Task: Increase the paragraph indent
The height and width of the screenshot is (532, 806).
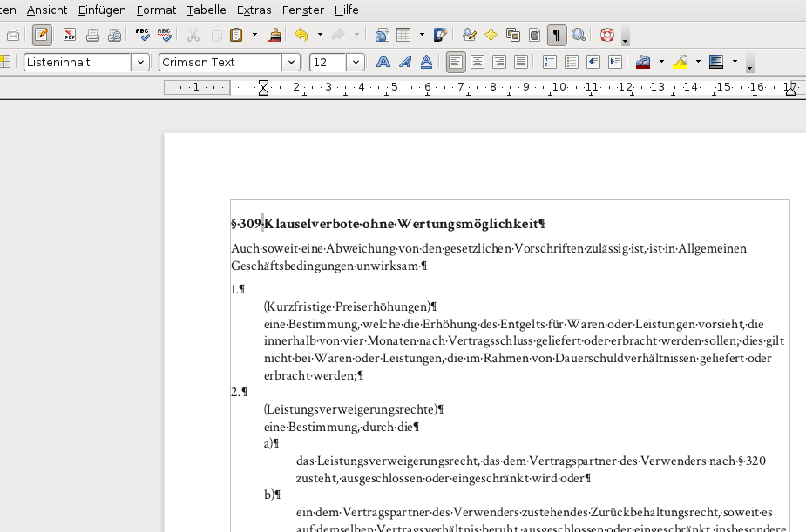Action: (614, 62)
